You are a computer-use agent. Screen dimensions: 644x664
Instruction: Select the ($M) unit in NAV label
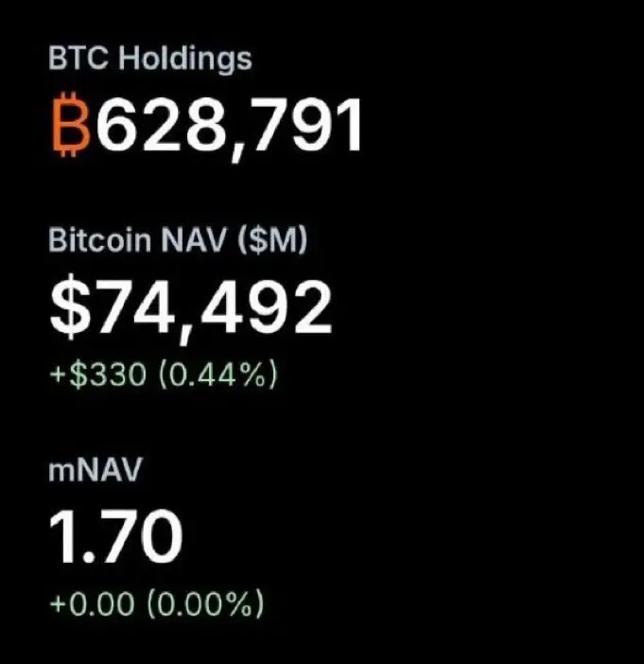(272, 240)
